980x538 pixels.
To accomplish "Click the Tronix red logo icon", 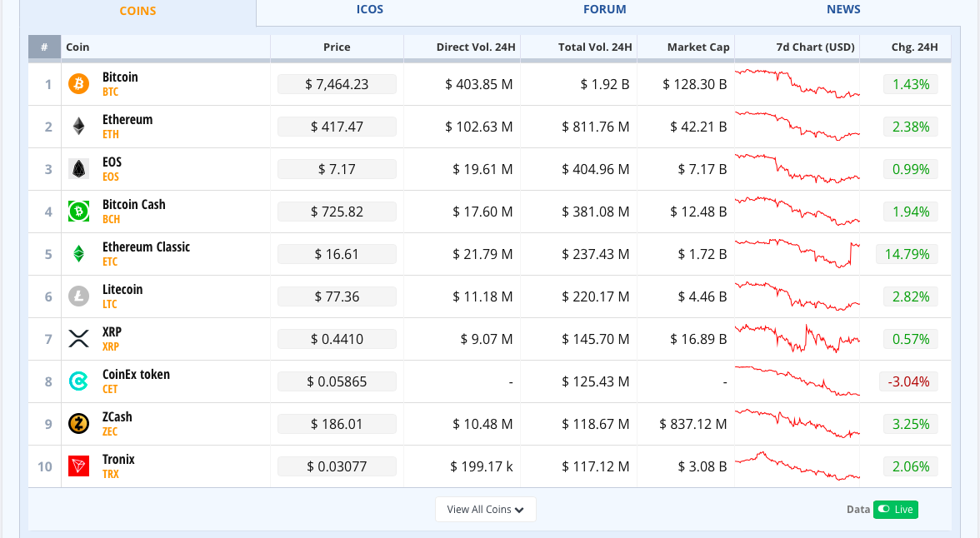I will pos(78,466).
